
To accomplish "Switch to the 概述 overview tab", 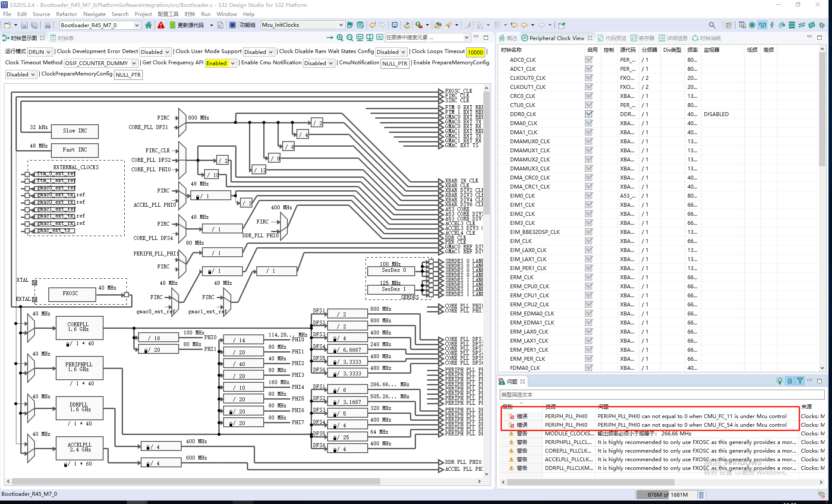I will [511, 38].
